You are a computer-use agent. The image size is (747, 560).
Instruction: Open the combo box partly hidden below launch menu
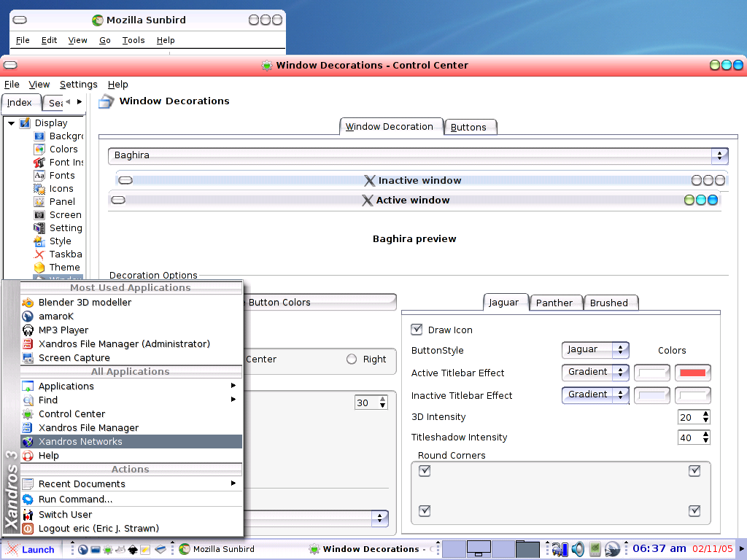(316, 518)
